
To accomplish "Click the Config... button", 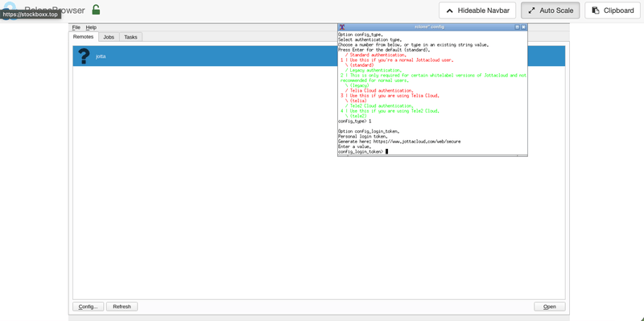I will (x=89, y=307).
